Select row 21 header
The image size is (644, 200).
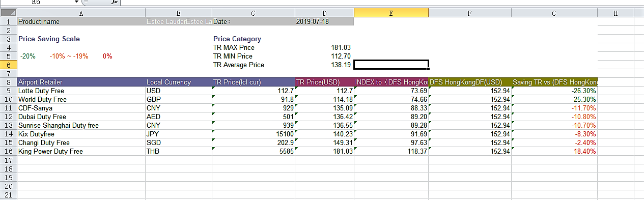click(8, 195)
